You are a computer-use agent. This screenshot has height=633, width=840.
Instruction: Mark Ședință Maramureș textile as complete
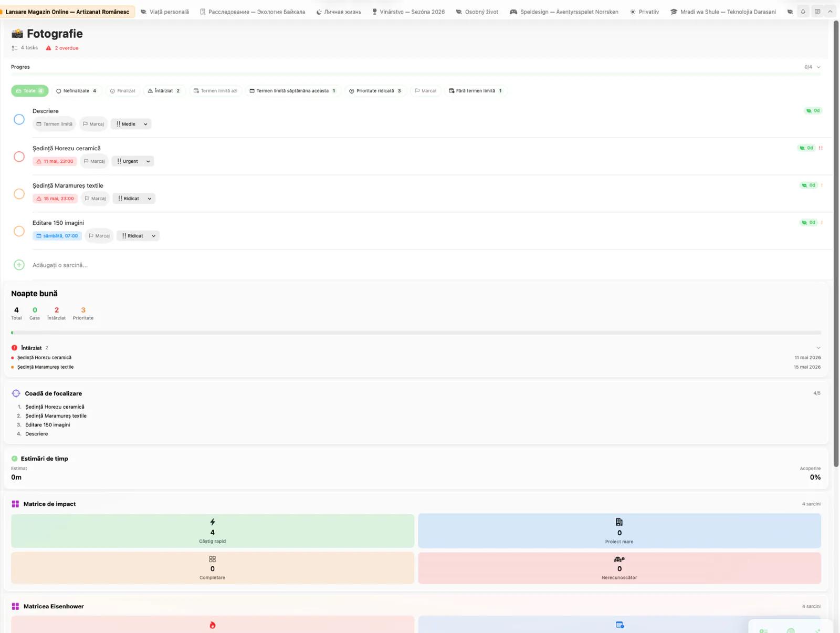(x=19, y=194)
